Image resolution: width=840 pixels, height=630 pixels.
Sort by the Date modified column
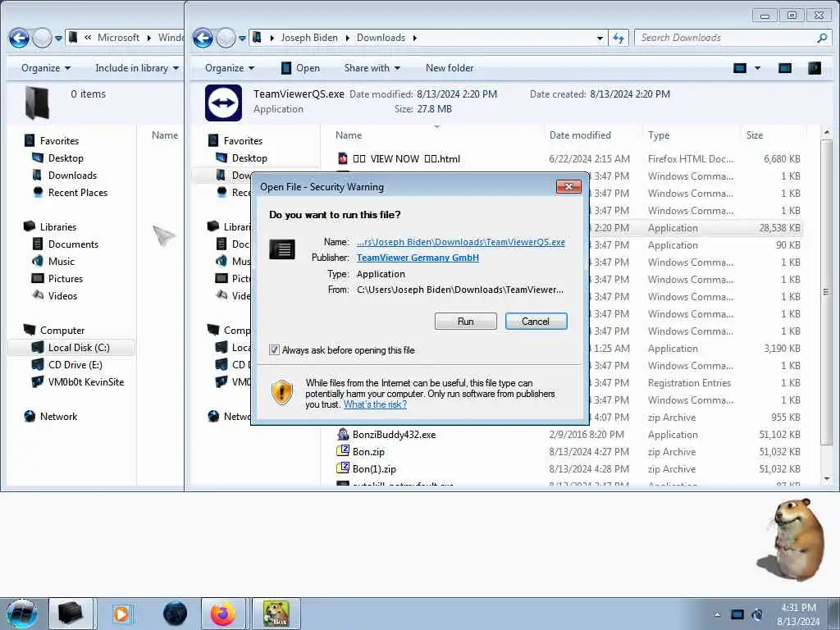580,135
